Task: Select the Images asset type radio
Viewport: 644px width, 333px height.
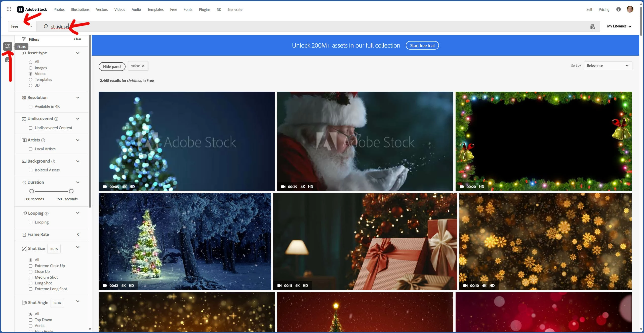Action: click(x=31, y=68)
